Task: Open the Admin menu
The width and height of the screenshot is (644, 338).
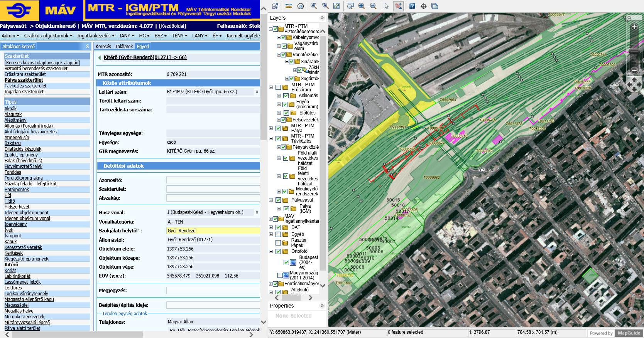Action: click(10, 35)
